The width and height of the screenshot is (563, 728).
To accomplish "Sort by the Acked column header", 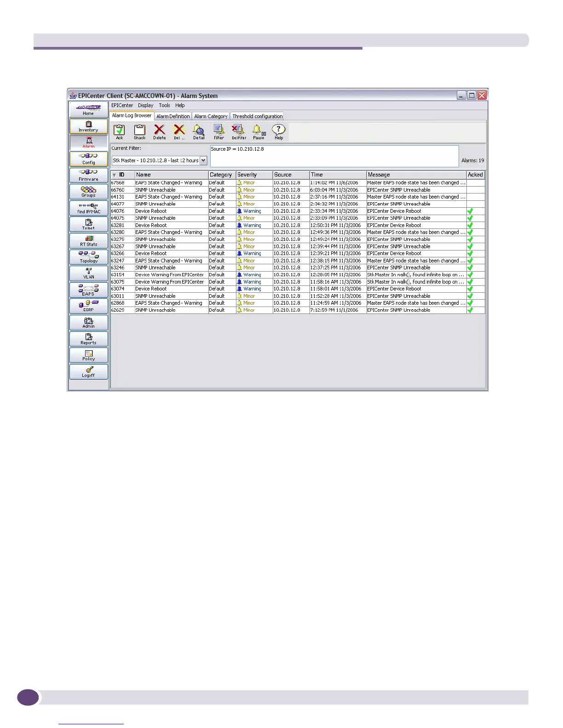I will coord(476,175).
